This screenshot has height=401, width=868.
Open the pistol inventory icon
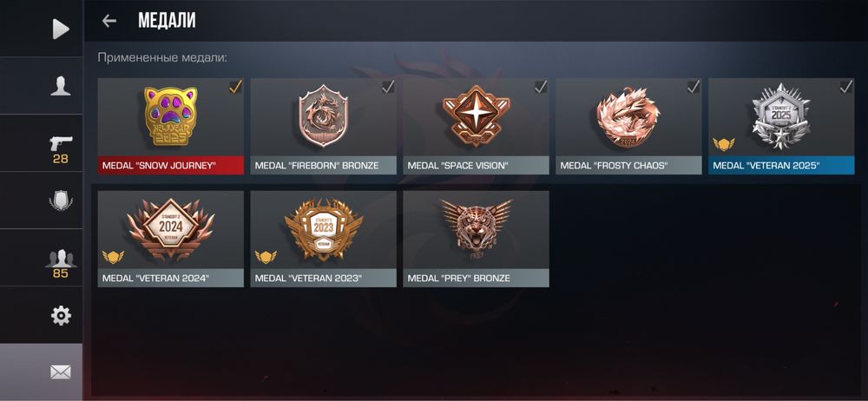tap(61, 143)
